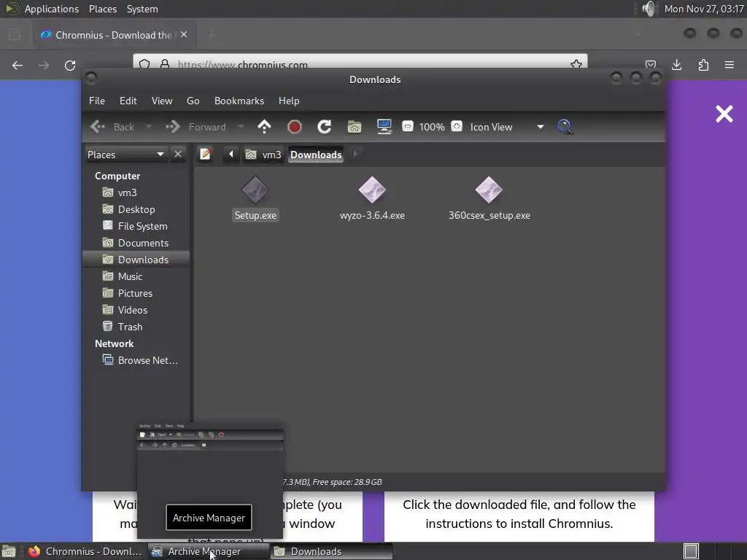Zoom out with the minus icon

point(408,126)
